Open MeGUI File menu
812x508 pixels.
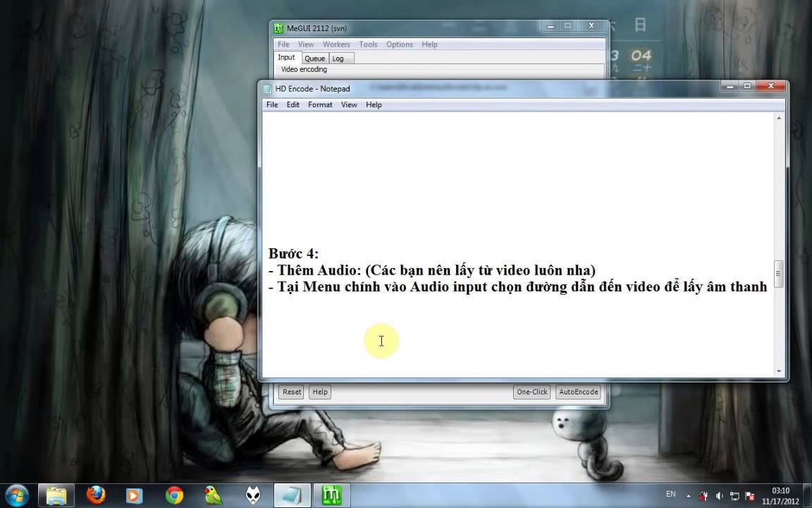(x=283, y=44)
